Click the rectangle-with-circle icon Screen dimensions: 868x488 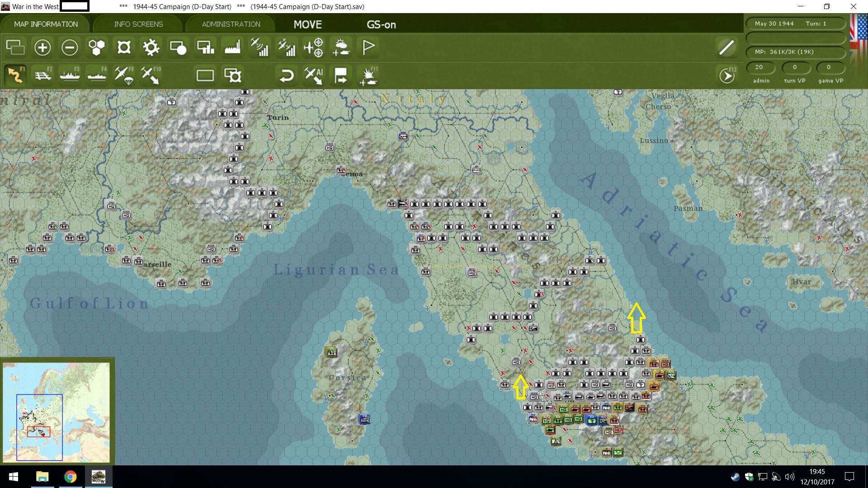pyautogui.click(x=178, y=47)
